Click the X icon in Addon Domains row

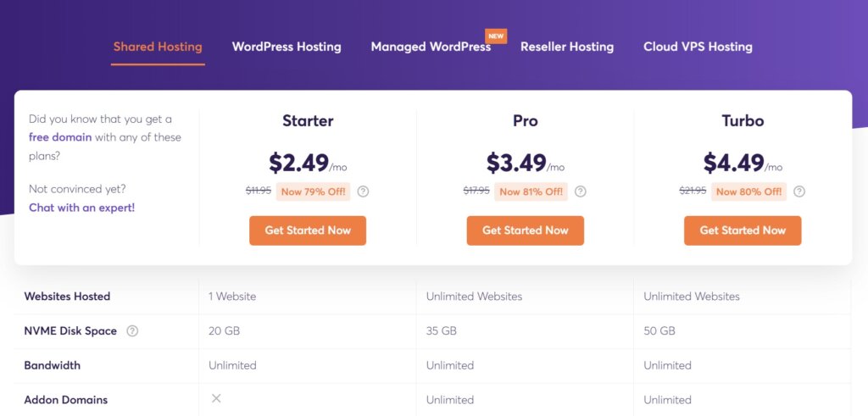(216, 398)
